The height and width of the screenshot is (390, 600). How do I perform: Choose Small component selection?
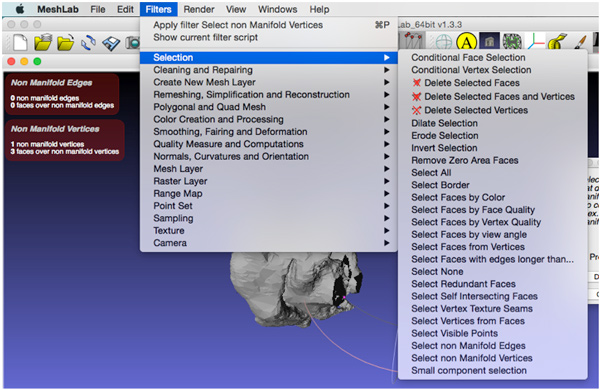pos(492,370)
